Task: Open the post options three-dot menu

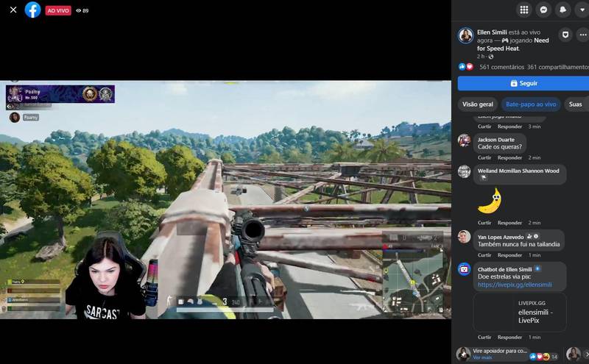Action: pyautogui.click(x=582, y=35)
